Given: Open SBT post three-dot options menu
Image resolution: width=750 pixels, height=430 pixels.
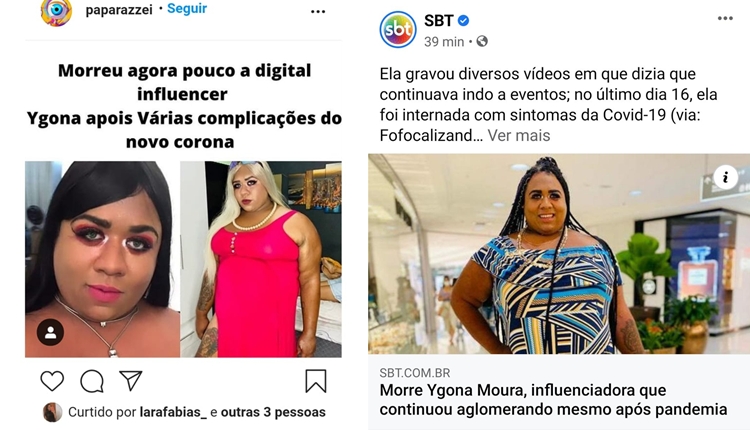Looking at the screenshot, I should pyautogui.click(x=725, y=19).
